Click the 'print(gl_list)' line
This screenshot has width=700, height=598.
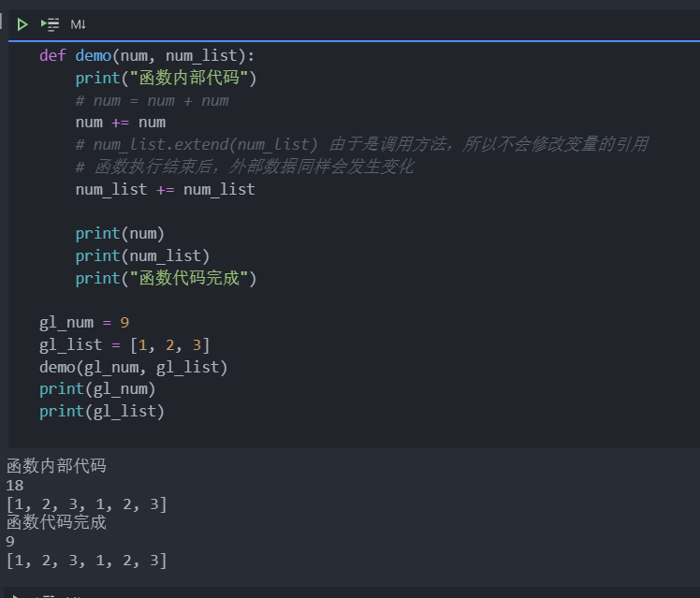pos(102,412)
